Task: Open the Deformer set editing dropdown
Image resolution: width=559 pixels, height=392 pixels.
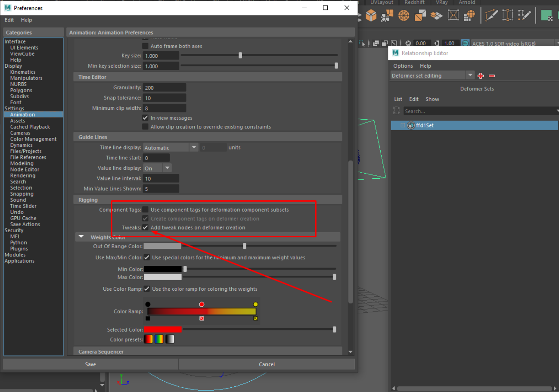Action: (x=432, y=76)
